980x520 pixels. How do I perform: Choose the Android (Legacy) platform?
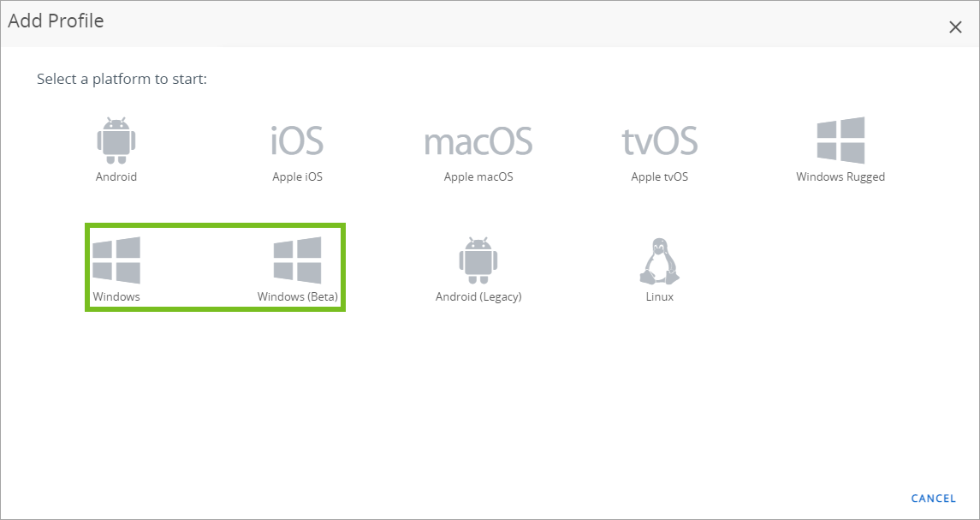[x=478, y=269]
